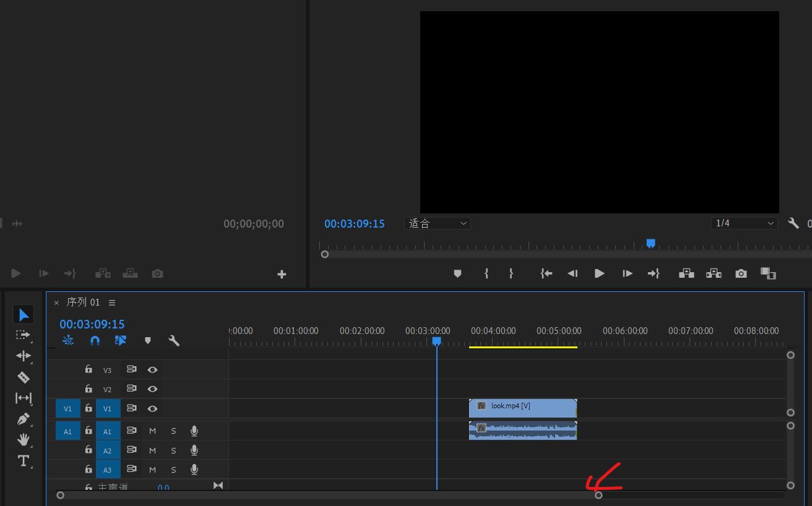Click left handle of timeline zoom scrollbar

click(x=60, y=495)
